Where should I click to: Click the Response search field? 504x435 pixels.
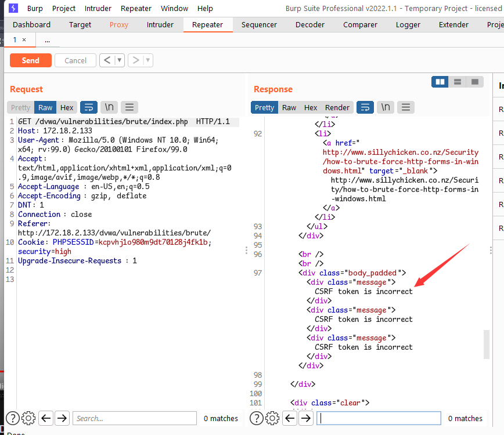click(379, 418)
